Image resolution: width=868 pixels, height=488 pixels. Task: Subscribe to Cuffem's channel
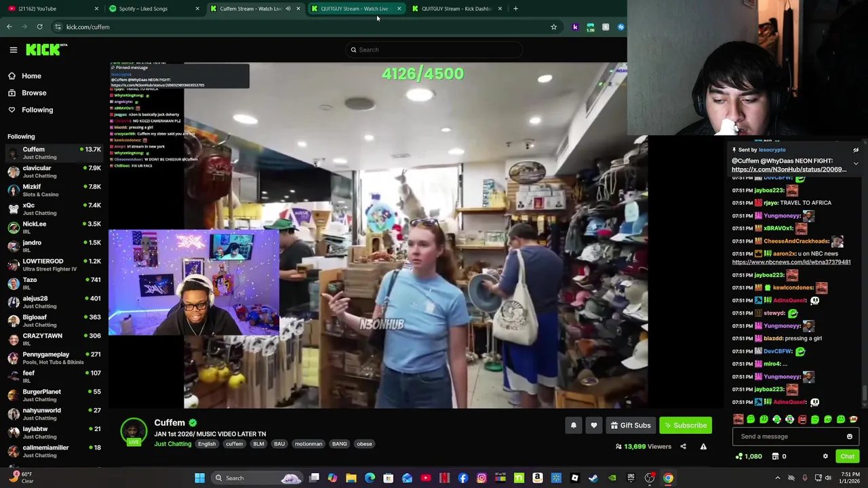(685, 426)
